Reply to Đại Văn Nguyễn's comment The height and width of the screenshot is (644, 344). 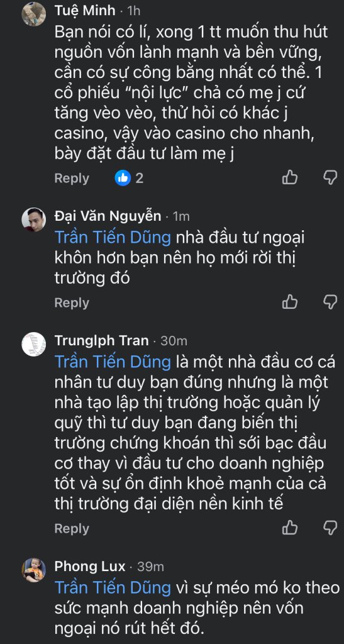(x=72, y=303)
